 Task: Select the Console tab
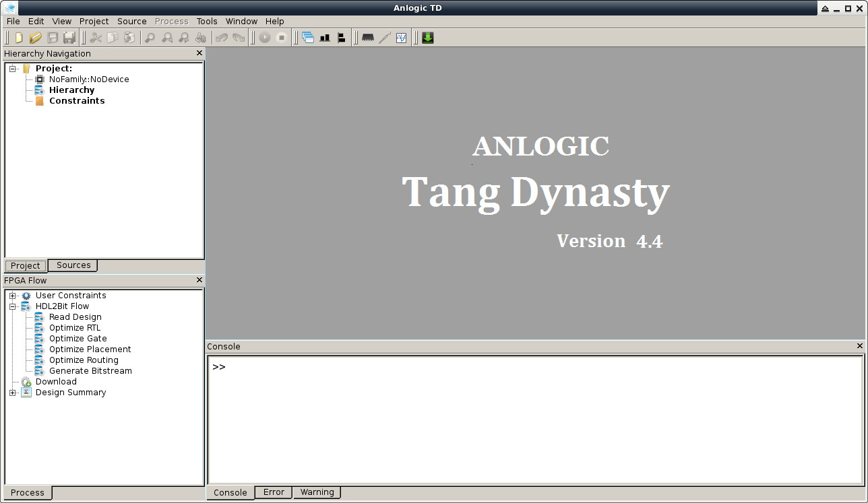pos(230,493)
